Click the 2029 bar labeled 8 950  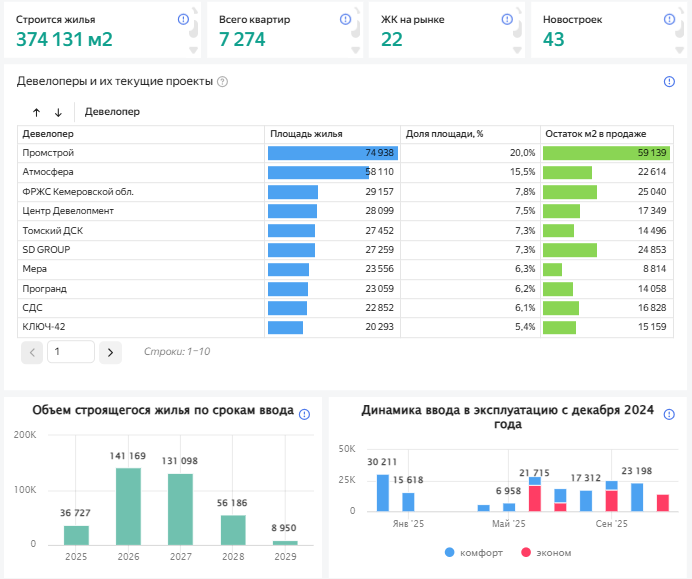coord(285,543)
